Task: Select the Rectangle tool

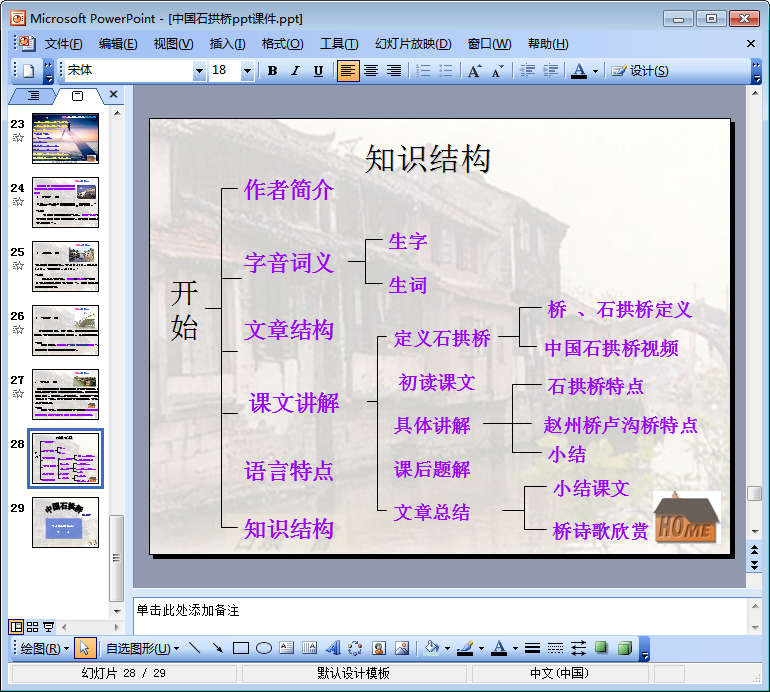Action: point(241,648)
